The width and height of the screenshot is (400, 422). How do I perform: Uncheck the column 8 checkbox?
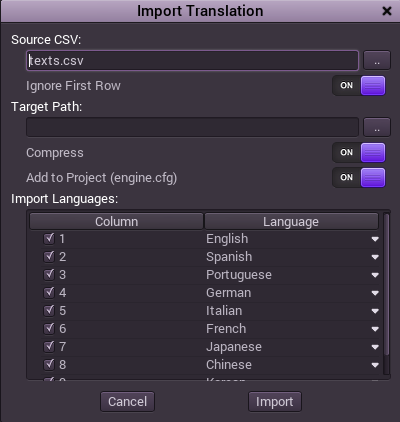(49, 365)
